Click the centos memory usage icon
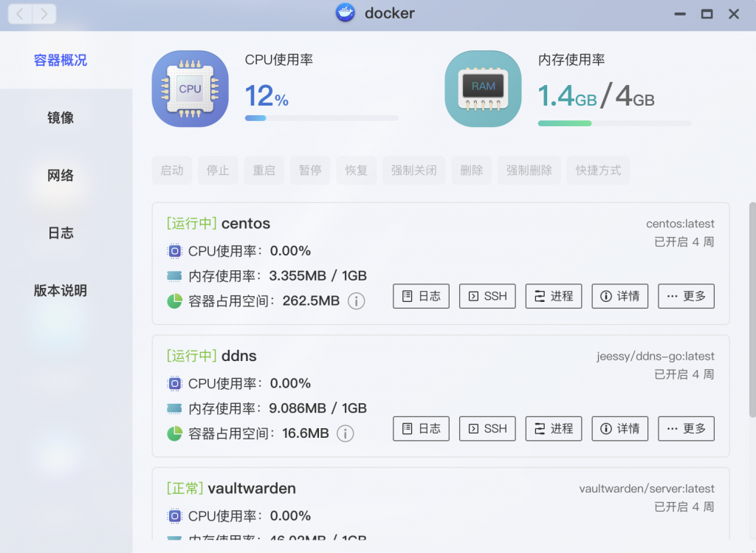 [x=174, y=276]
